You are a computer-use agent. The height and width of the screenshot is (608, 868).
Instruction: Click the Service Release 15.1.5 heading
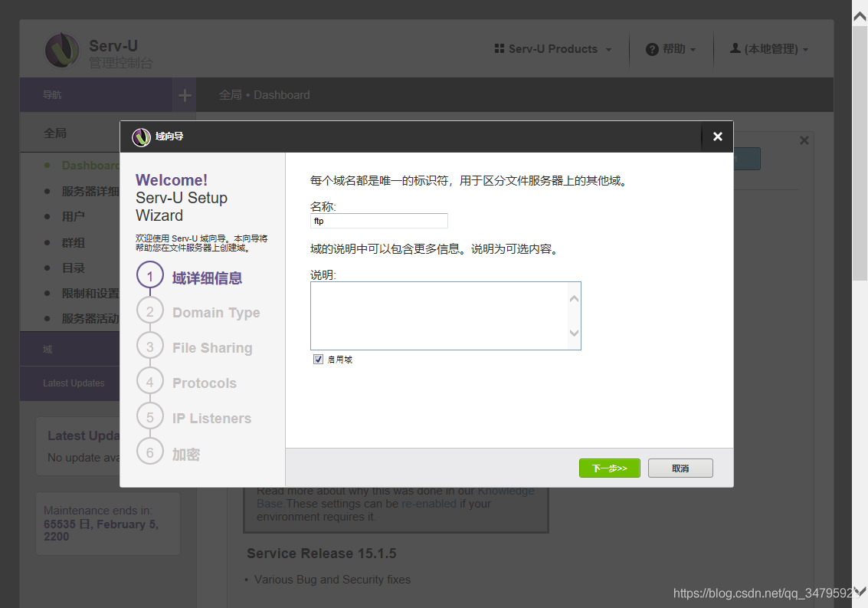[322, 554]
